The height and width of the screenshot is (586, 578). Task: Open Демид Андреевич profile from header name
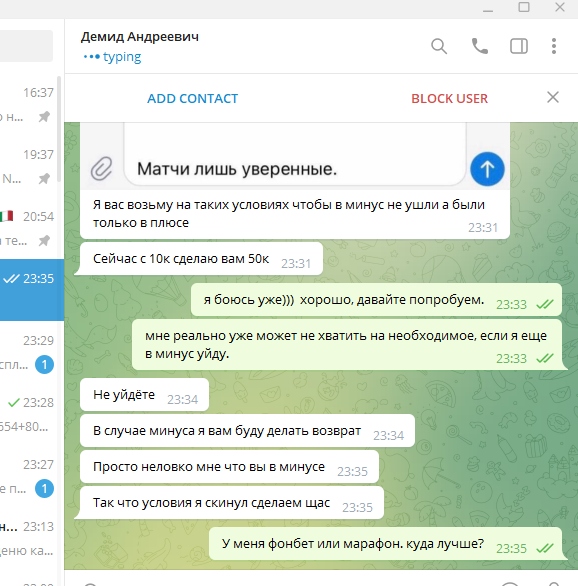click(x=140, y=37)
